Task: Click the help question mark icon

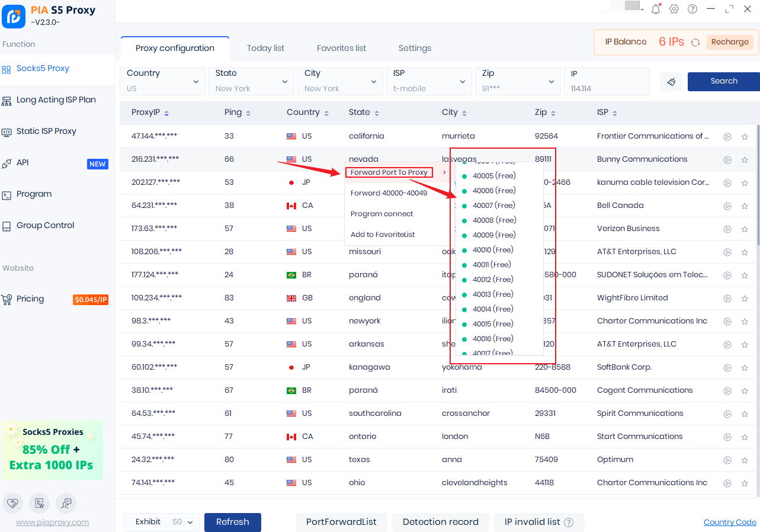Action: [x=692, y=9]
